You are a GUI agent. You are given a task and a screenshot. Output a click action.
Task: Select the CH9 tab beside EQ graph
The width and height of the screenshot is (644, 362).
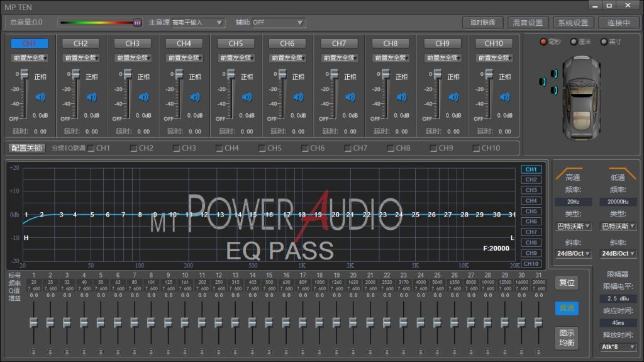point(531,253)
